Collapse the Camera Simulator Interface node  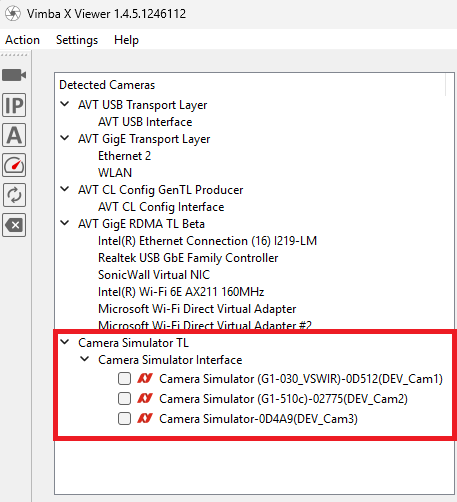(x=85, y=359)
